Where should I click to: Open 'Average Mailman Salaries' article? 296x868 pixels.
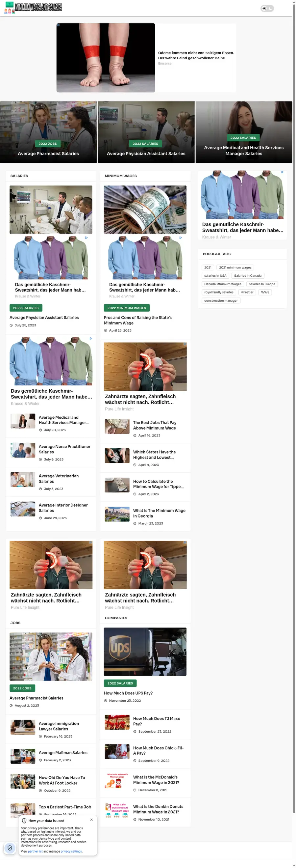(x=63, y=752)
